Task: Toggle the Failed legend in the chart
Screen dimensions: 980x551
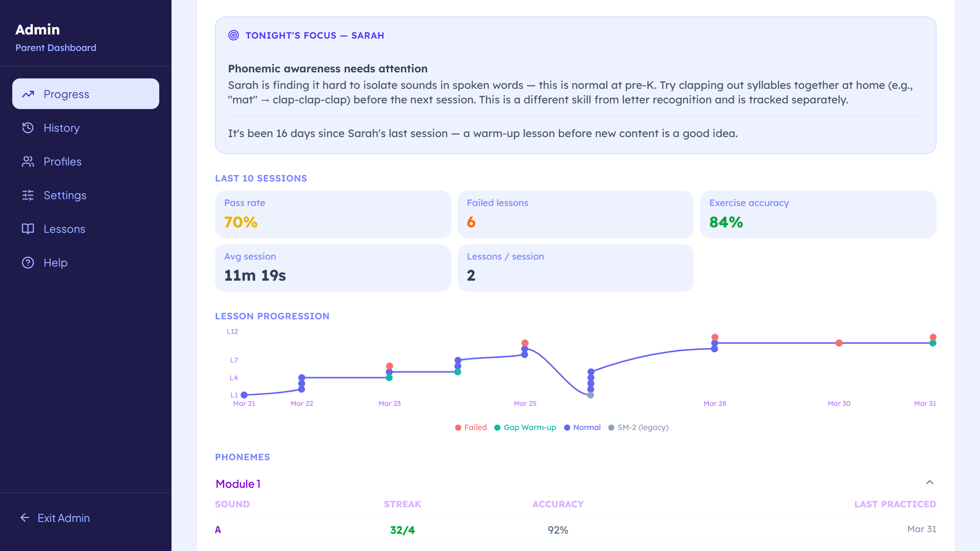Action: (471, 427)
